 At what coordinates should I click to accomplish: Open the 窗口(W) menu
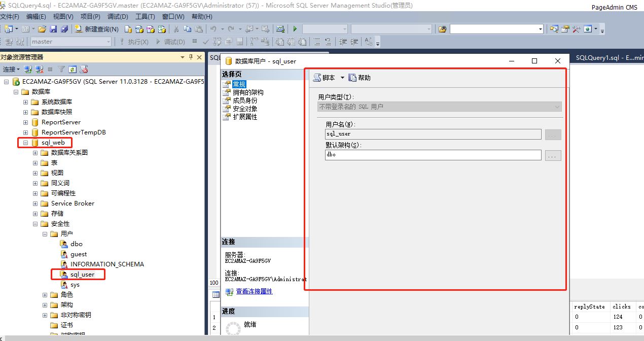[173, 17]
